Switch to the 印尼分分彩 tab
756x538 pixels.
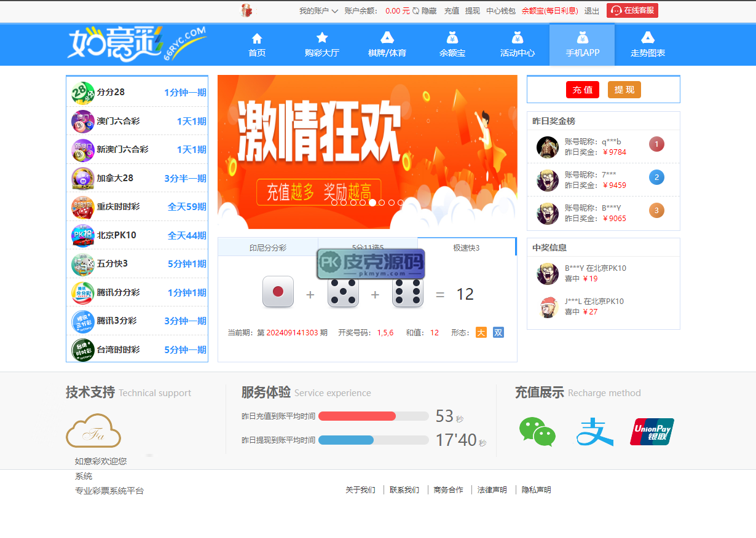tap(267, 248)
